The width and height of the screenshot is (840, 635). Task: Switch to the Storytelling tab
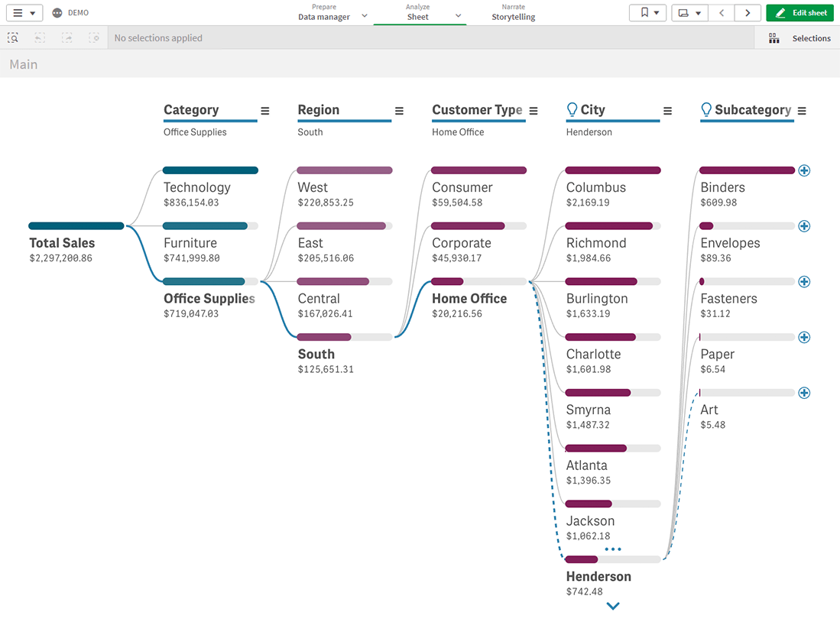pyautogui.click(x=513, y=13)
